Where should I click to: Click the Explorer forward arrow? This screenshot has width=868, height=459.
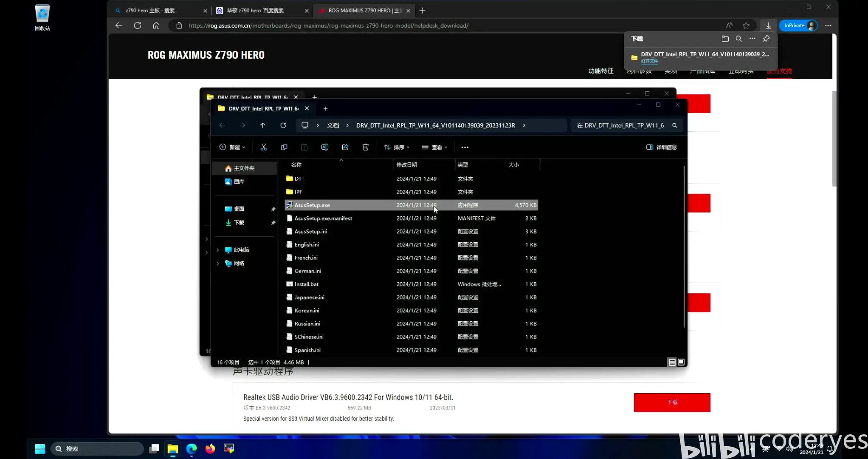242,125
